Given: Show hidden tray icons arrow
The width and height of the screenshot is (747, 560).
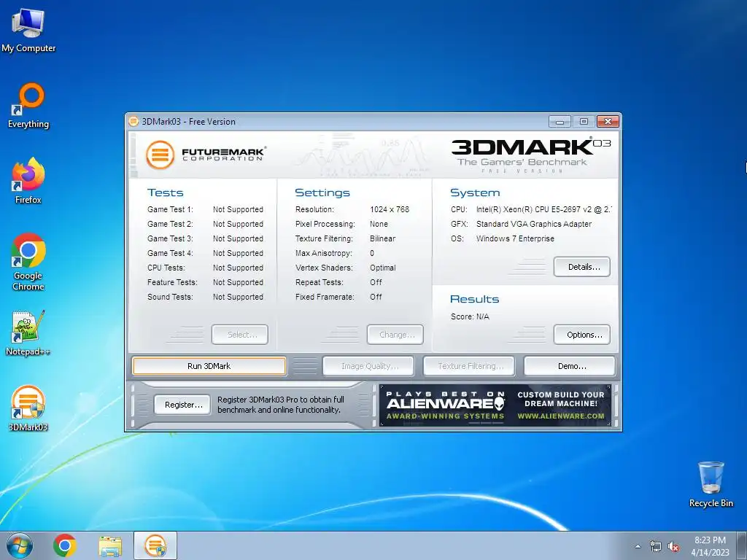Looking at the screenshot, I should point(638,546).
